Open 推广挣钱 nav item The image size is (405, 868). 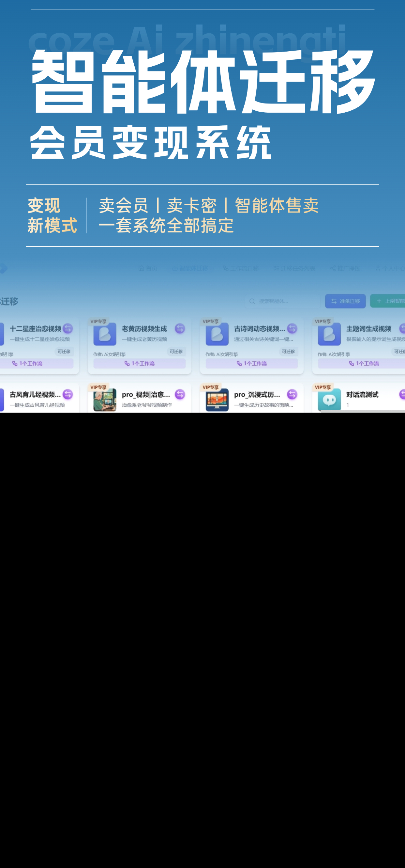pyautogui.click(x=345, y=268)
